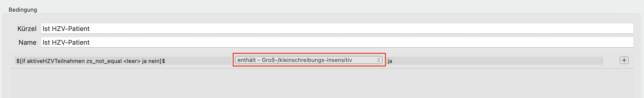Click Ist HZV-Patient text in Name field
Image resolution: width=644 pixels, height=98 pixels.
point(66,42)
